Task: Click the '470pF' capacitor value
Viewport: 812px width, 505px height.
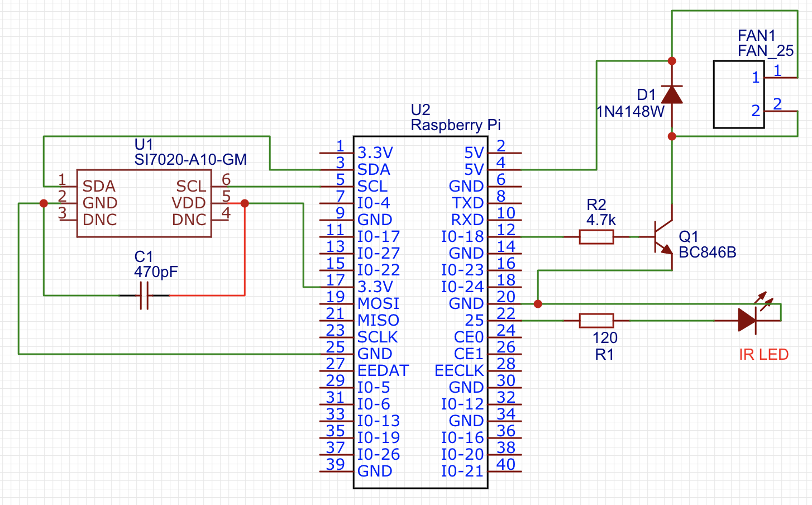Action: click(x=156, y=272)
